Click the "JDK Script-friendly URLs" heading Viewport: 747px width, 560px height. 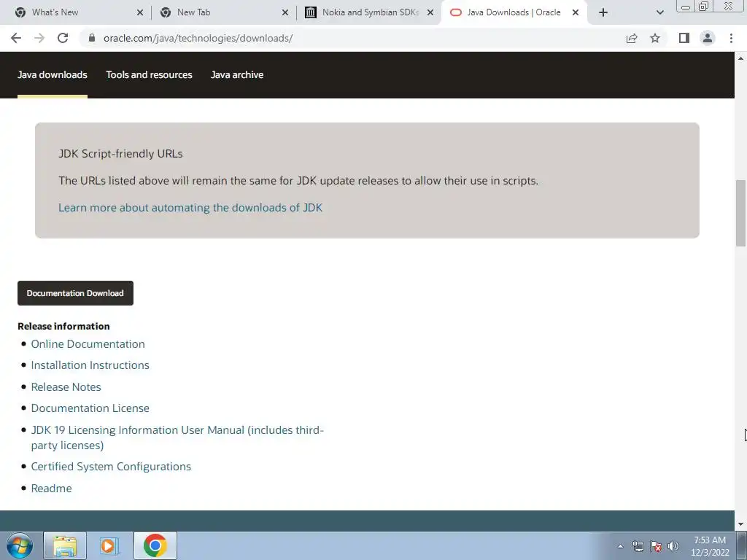[x=120, y=154]
